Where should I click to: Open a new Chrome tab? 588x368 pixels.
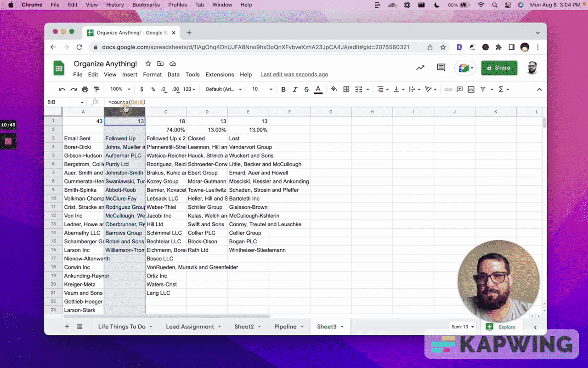pyautogui.click(x=189, y=33)
